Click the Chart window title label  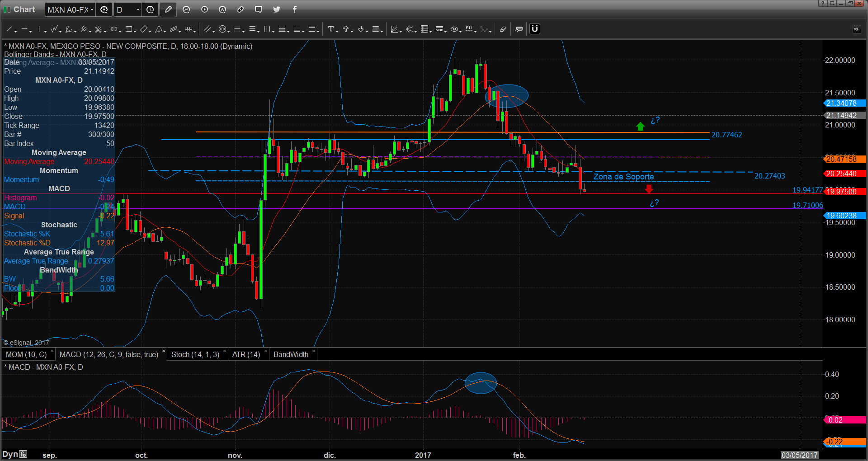pos(24,9)
